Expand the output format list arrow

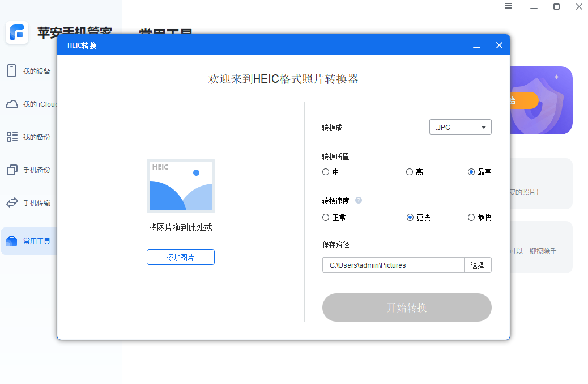point(484,127)
